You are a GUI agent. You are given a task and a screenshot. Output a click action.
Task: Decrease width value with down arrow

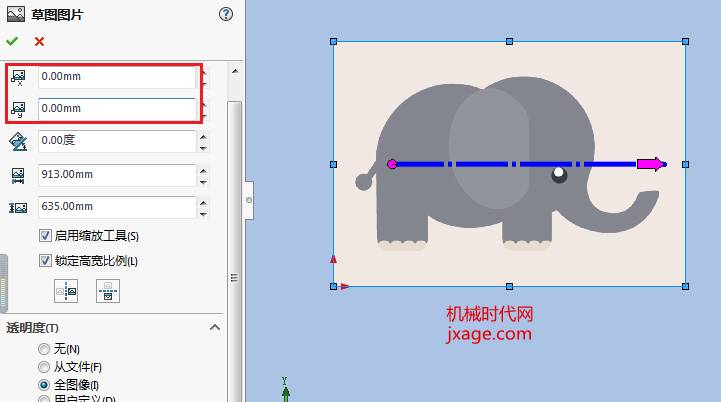(203, 182)
